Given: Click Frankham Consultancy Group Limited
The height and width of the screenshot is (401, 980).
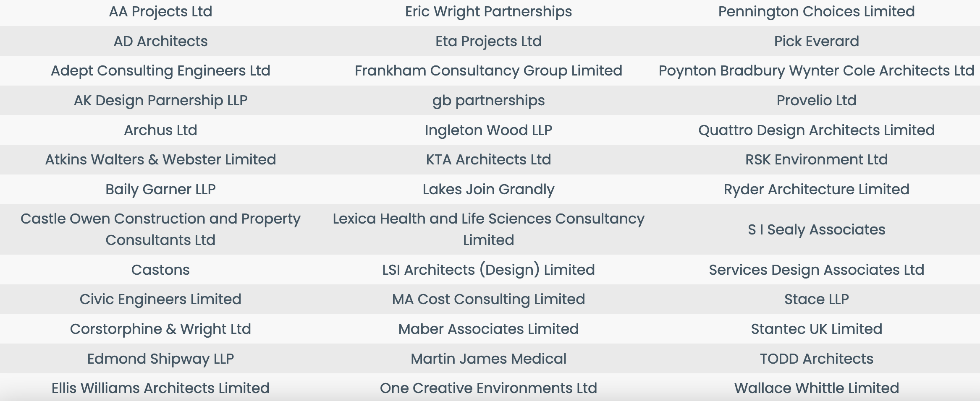Looking at the screenshot, I should (488, 71).
